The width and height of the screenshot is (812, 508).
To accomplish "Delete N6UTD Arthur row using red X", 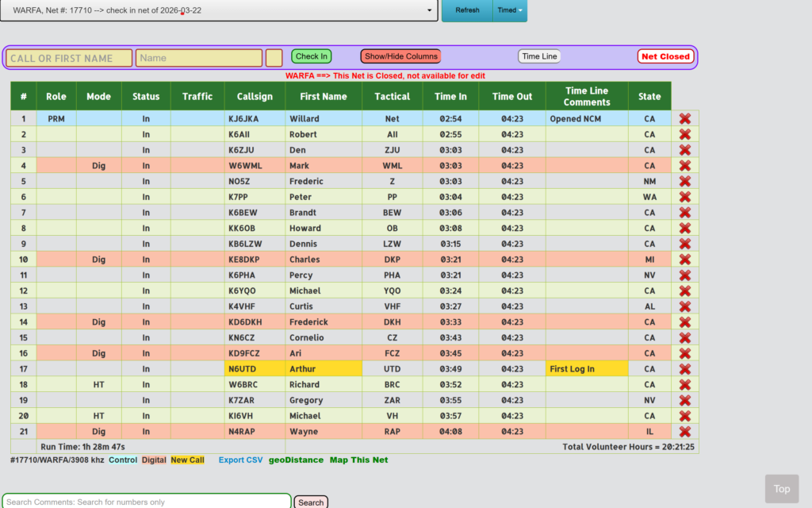I will tap(685, 369).
